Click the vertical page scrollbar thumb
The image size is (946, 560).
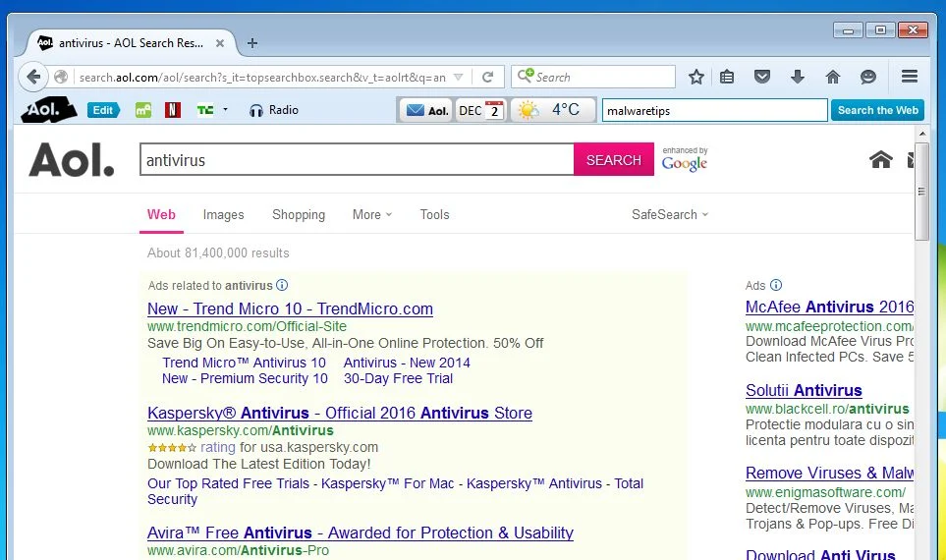click(921, 192)
